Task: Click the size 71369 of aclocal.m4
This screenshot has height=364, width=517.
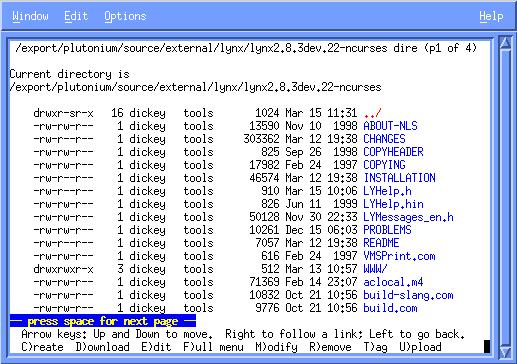Action: pyautogui.click(x=264, y=282)
